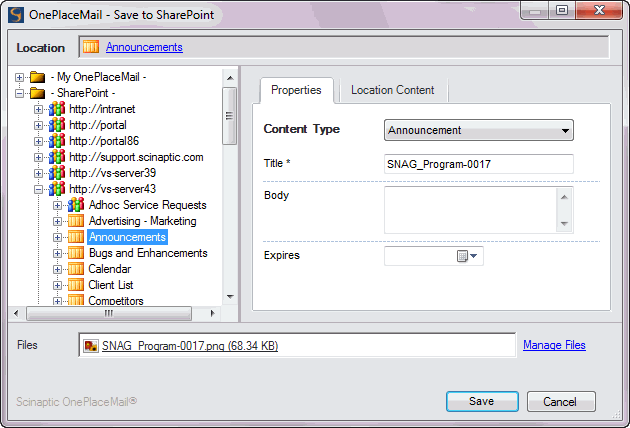This screenshot has height=428, width=630.
Task: Switch to the Location Content tab
Action: click(x=392, y=90)
